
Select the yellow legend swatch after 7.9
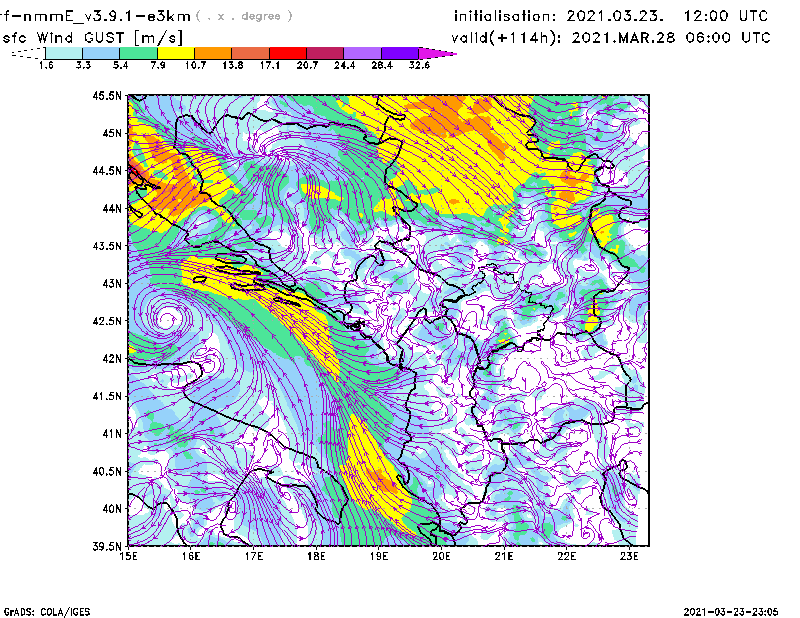tap(176, 53)
